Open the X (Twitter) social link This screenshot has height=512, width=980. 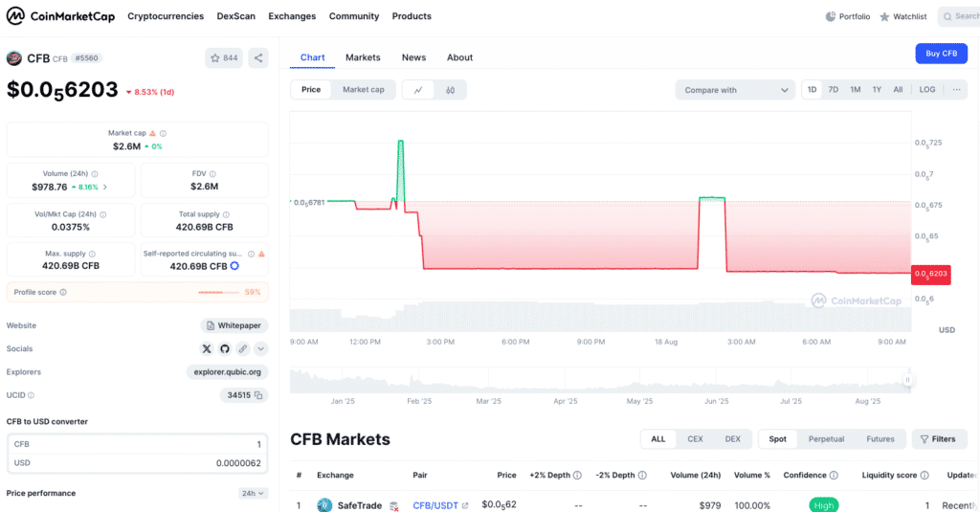click(207, 349)
